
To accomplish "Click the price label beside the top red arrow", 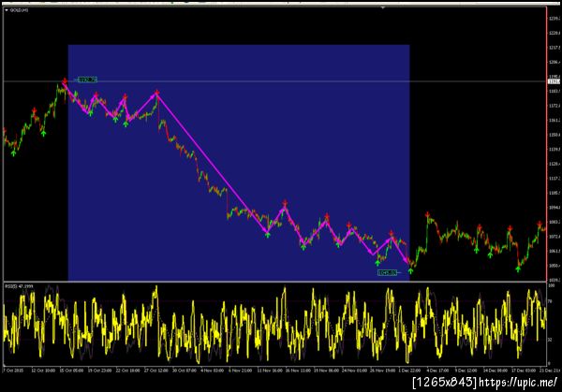I will [87, 80].
